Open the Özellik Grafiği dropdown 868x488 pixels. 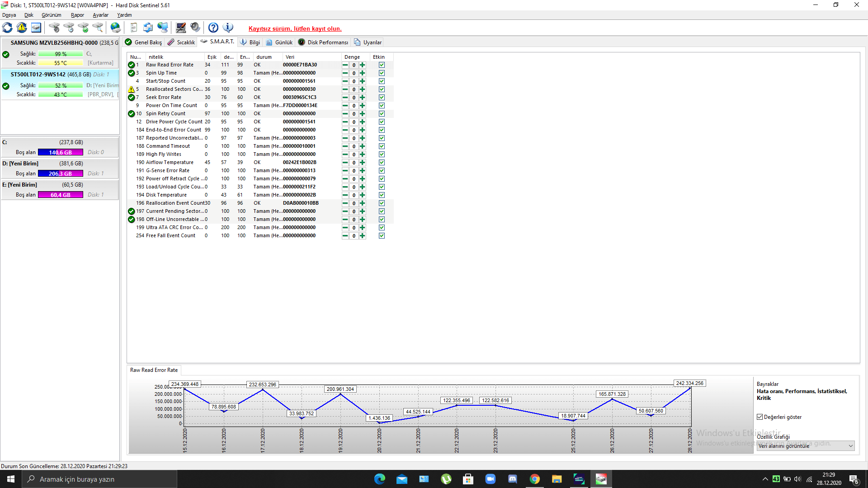850,446
